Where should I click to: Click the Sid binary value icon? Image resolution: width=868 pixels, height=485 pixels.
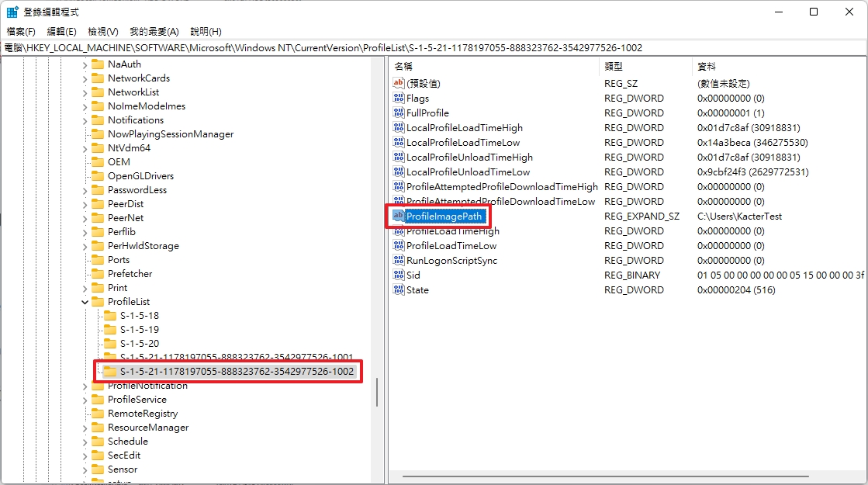click(x=399, y=275)
